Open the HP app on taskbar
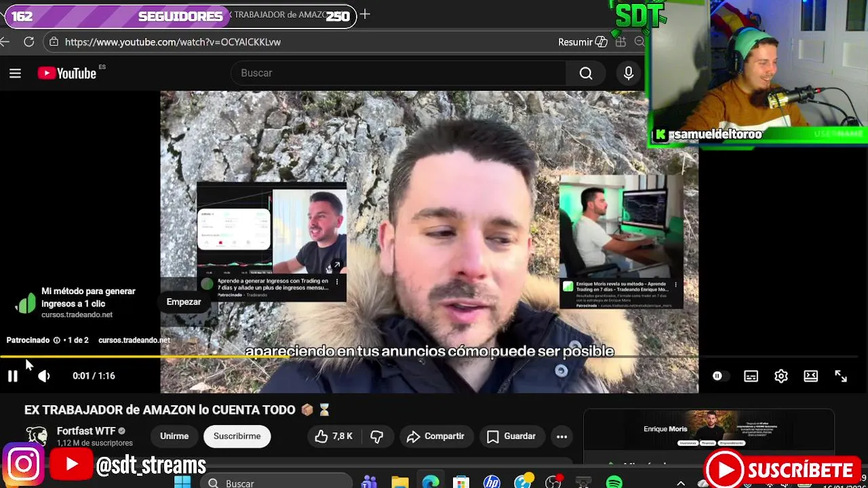The image size is (868, 488). [x=492, y=483]
